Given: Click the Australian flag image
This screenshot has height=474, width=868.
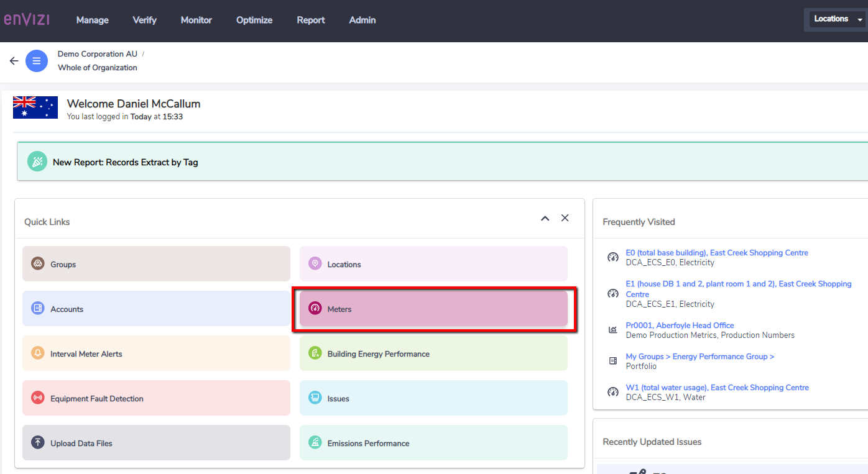Looking at the screenshot, I should pos(35,107).
